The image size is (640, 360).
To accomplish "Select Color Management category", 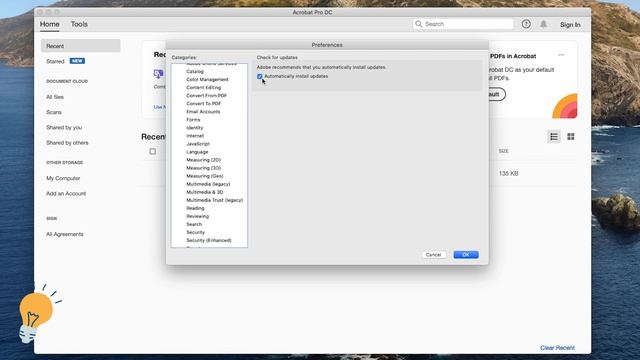I will tap(207, 80).
